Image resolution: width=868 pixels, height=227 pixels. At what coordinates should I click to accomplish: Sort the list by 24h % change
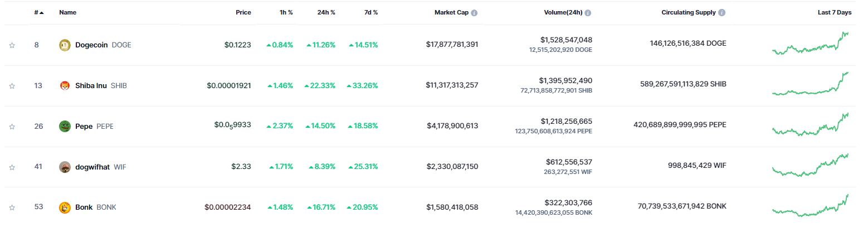(x=325, y=12)
